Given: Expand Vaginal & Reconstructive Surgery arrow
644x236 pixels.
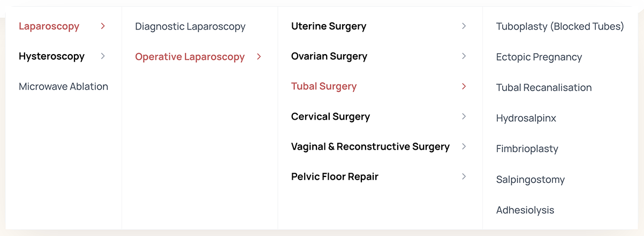Looking at the screenshot, I should 464,146.
